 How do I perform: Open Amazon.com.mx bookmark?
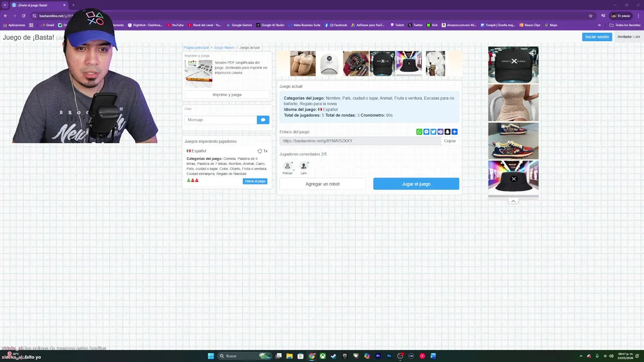459,25
